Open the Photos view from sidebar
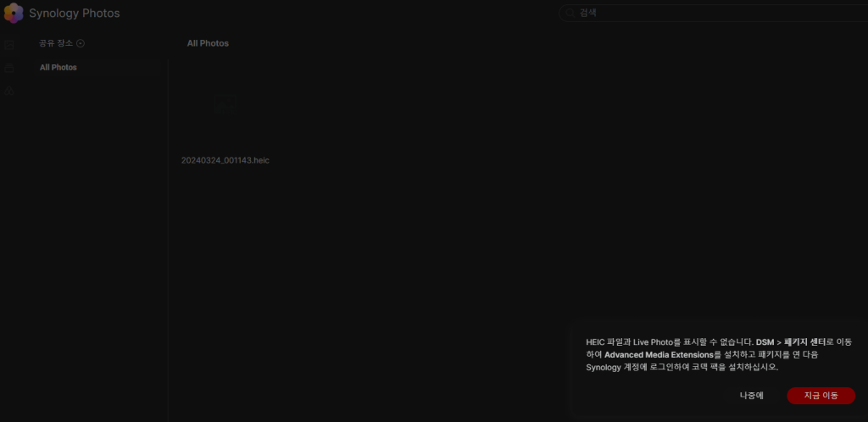868x422 pixels. (x=9, y=44)
